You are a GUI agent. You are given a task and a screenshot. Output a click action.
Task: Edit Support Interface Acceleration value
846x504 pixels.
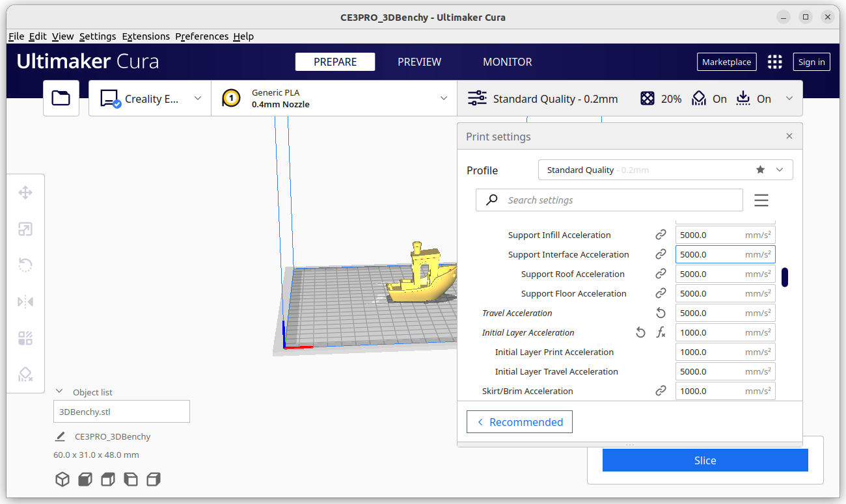click(726, 254)
